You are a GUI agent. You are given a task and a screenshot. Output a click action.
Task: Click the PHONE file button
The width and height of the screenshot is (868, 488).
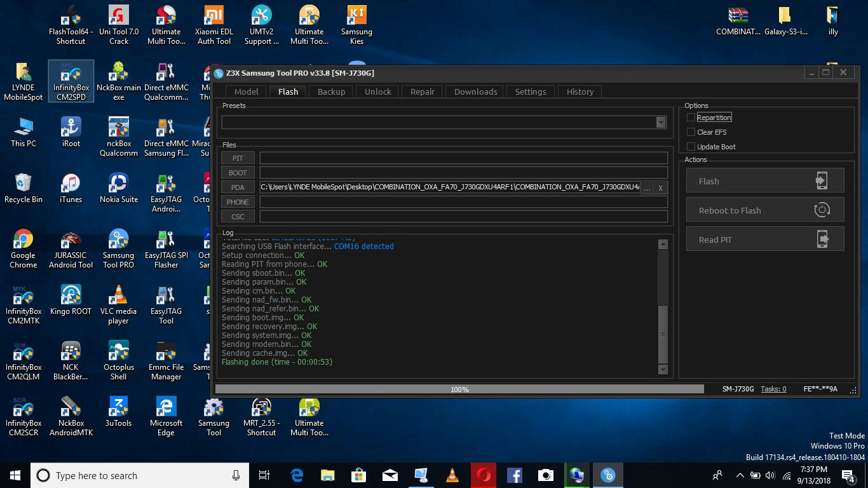(238, 202)
